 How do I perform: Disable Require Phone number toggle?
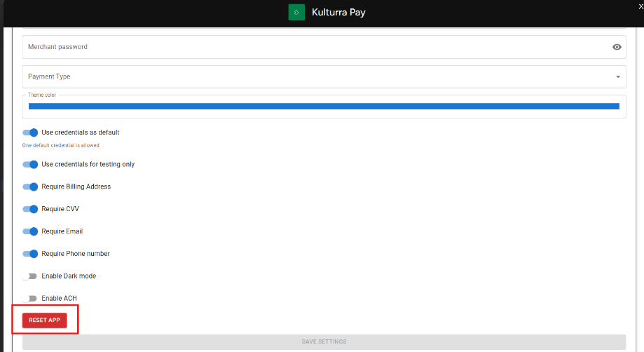(30, 253)
